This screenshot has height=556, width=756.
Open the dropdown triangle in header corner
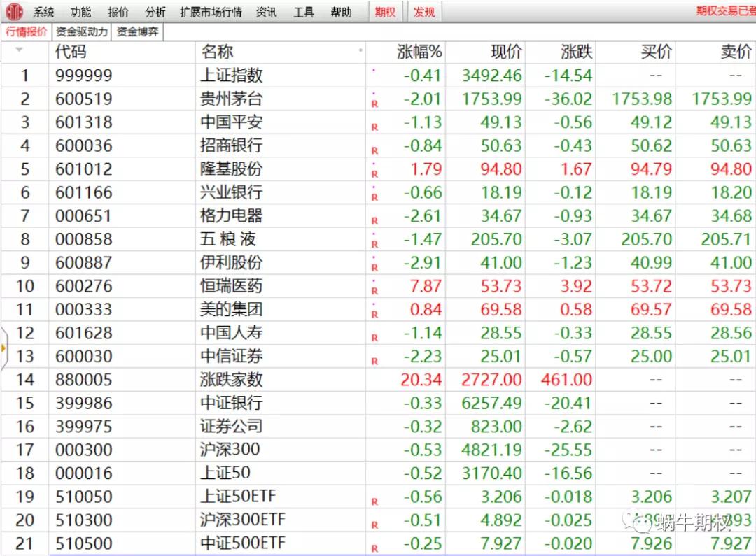point(19,50)
